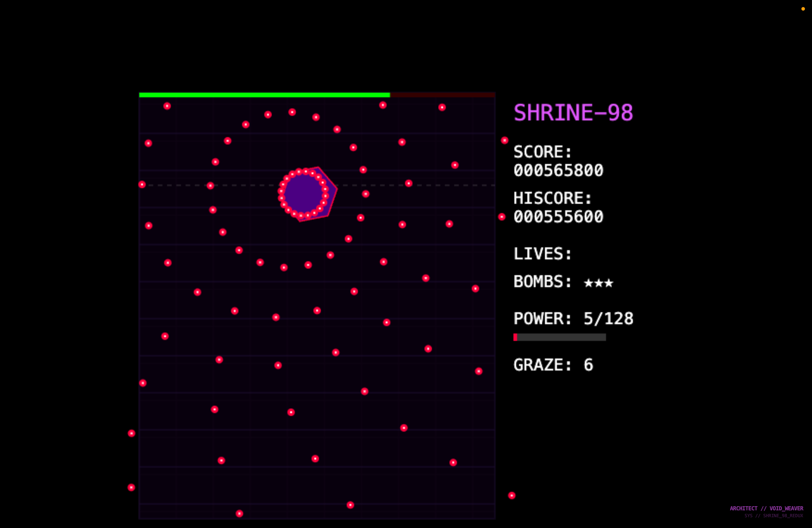Click the dark purple core of boss
Viewport: 812px width, 528px height.
point(303,194)
